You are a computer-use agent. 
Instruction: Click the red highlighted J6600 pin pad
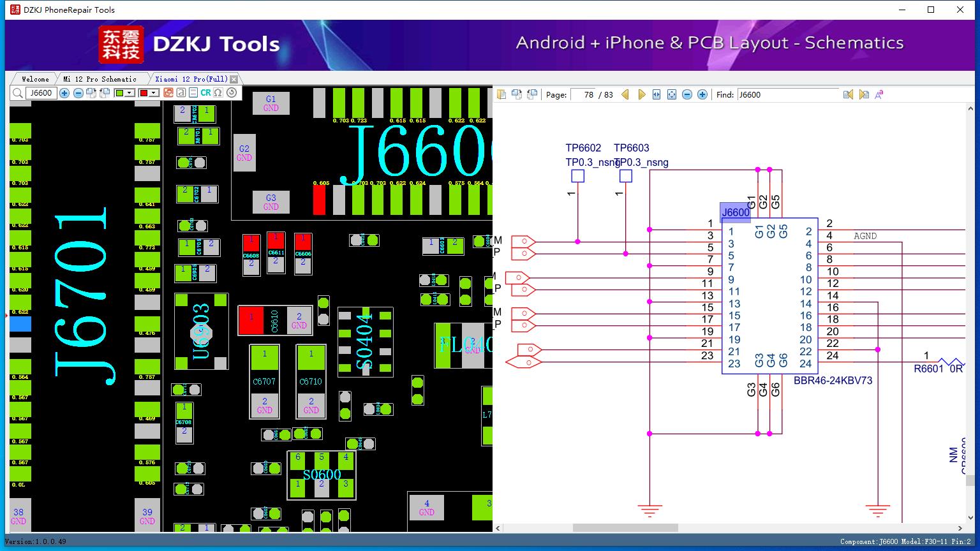tap(319, 200)
